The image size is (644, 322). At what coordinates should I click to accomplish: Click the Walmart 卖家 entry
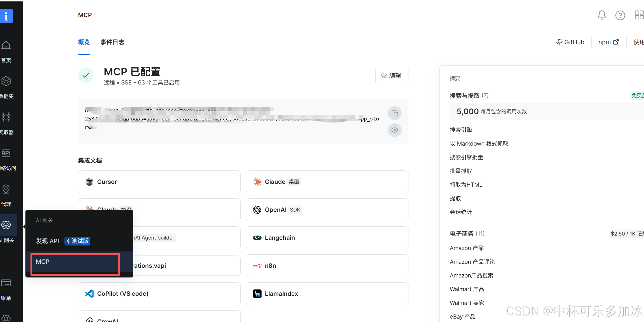click(x=467, y=303)
